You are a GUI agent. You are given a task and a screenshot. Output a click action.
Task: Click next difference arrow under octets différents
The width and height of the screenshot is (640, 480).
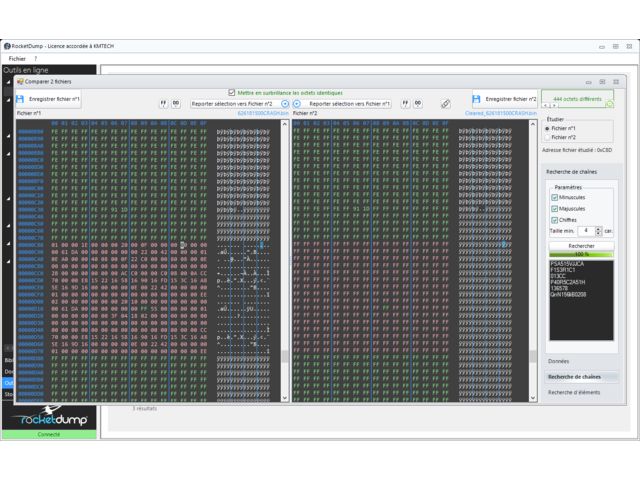pos(553,106)
